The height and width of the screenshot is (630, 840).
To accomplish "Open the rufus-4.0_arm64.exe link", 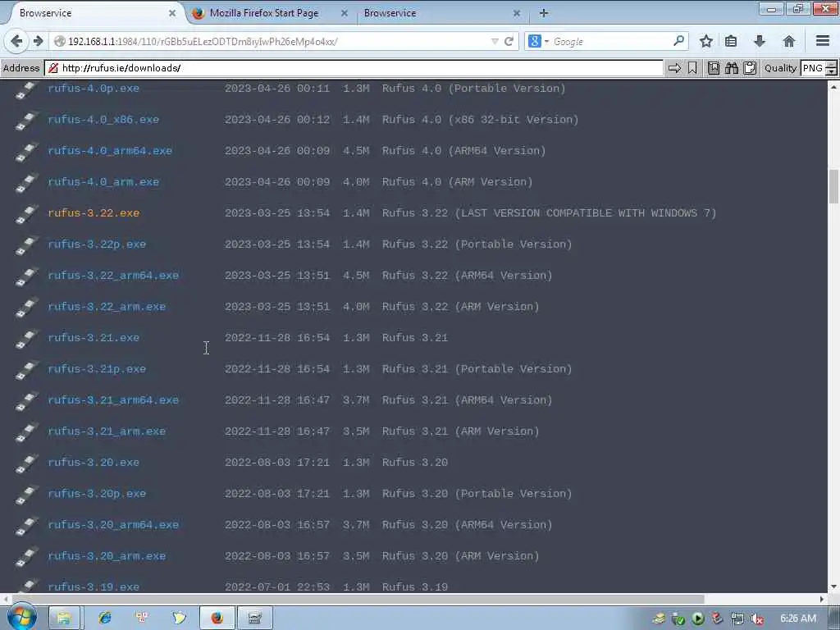I will pos(110,151).
